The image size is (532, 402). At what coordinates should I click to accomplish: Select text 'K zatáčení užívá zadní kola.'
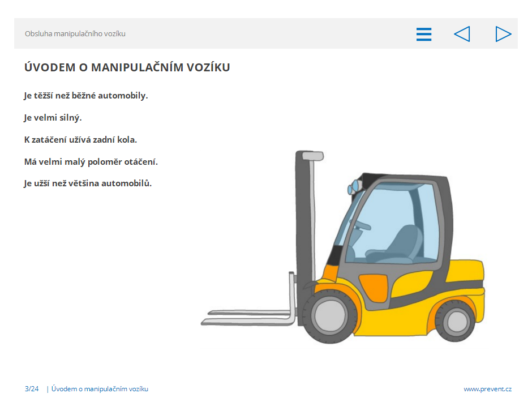(80, 139)
